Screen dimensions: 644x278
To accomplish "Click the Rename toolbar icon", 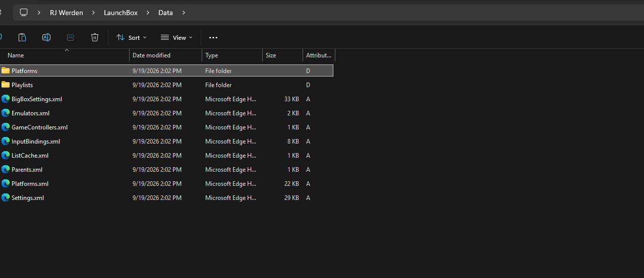I will [x=46, y=37].
